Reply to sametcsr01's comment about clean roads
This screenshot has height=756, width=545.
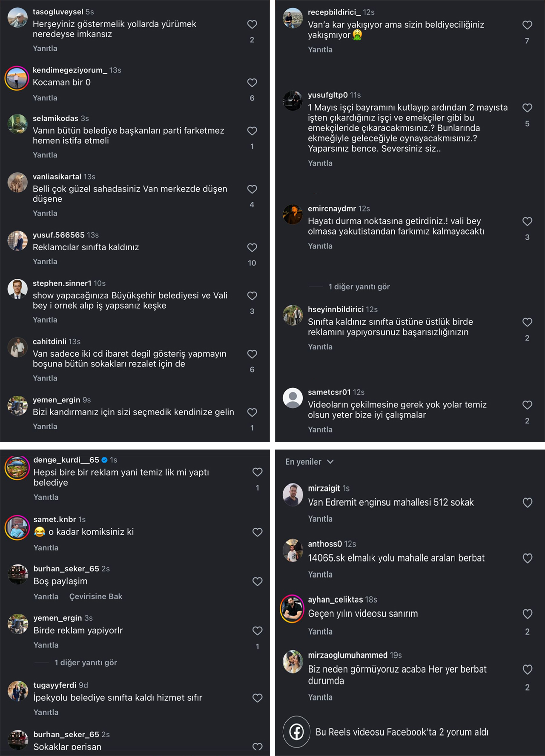(320, 430)
